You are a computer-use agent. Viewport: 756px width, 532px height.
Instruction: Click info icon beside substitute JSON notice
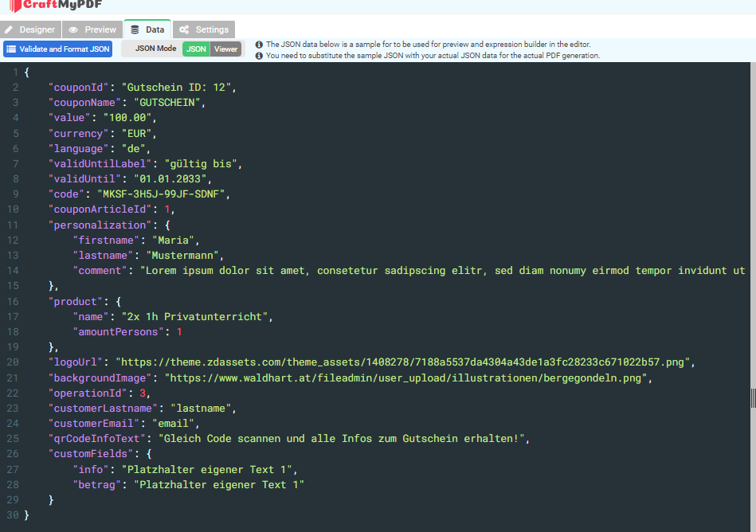[259, 56]
